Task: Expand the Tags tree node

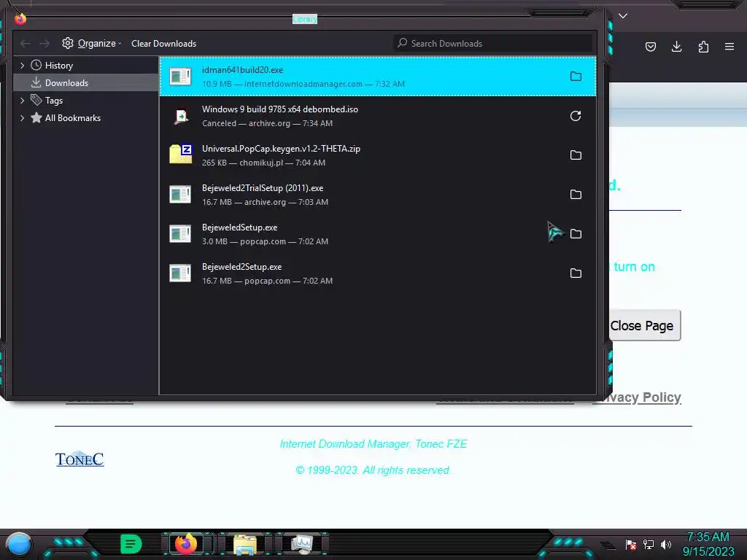Action: coord(22,101)
